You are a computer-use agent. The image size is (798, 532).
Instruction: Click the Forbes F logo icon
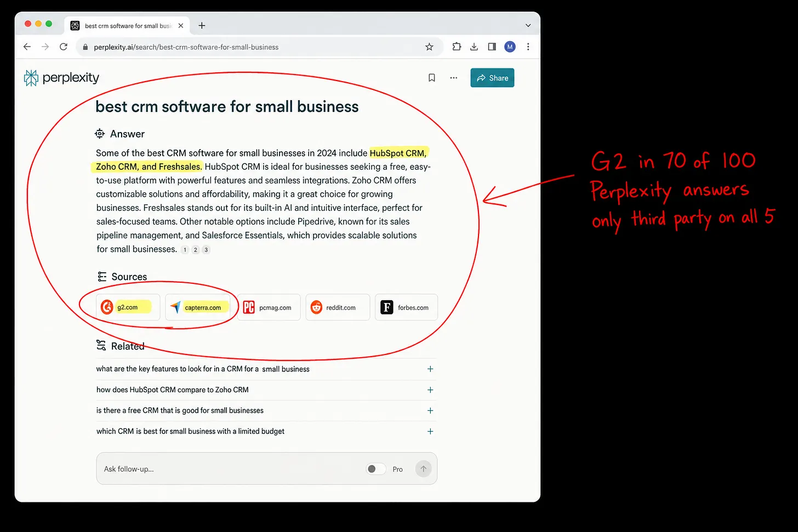pyautogui.click(x=387, y=307)
